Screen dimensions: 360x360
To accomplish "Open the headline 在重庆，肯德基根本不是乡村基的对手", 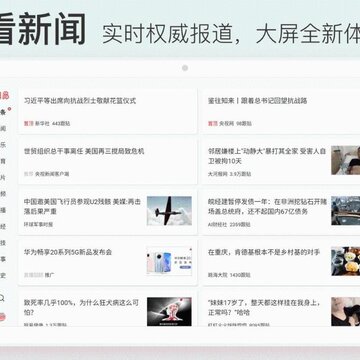I will click(x=264, y=252).
